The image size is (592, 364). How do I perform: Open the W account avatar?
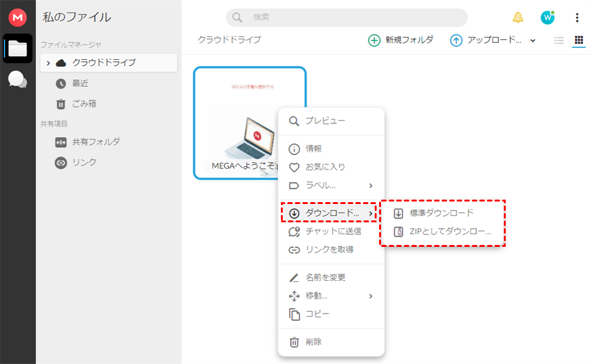pos(547,18)
